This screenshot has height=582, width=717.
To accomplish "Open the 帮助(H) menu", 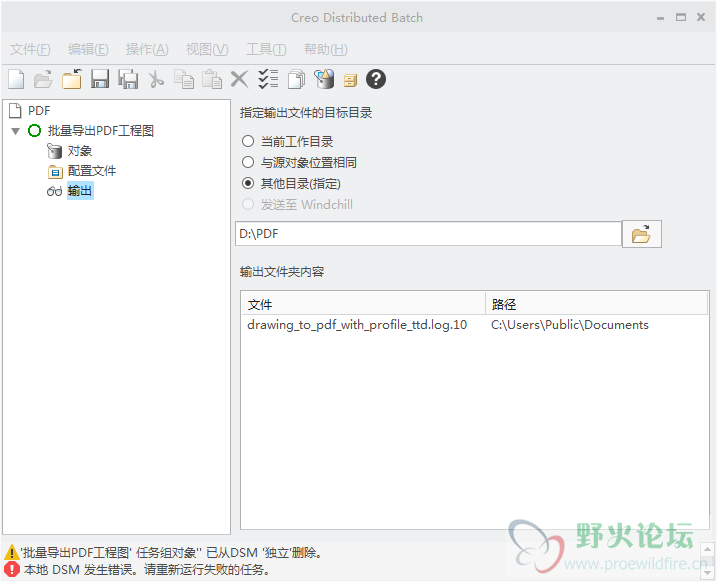I will (x=326, y=49).
